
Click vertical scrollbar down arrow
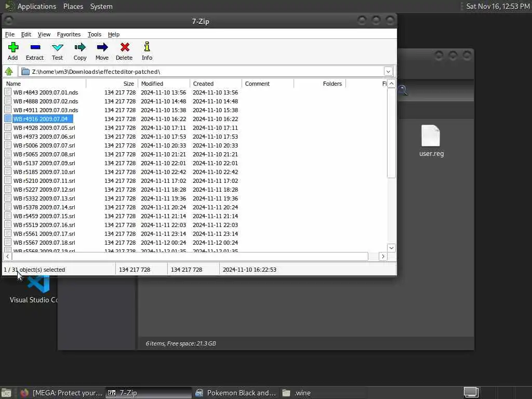point(391,248)
